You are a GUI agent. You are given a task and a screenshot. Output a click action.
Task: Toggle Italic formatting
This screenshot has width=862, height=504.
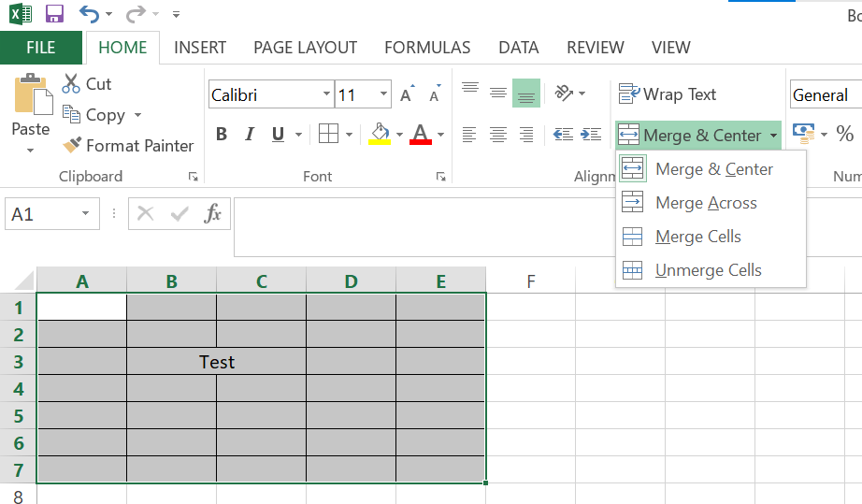250,134
